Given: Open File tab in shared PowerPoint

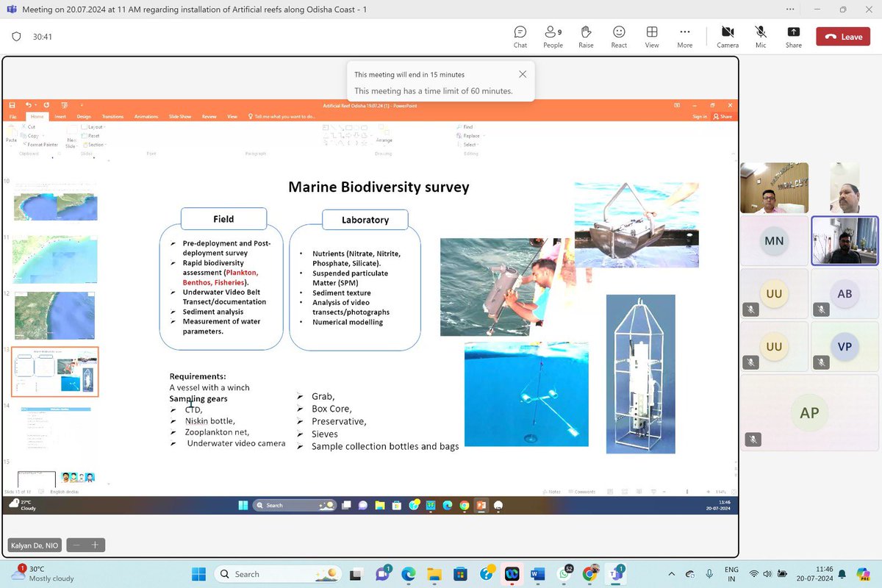Looking at the screenshot, I should coord(12,116).
